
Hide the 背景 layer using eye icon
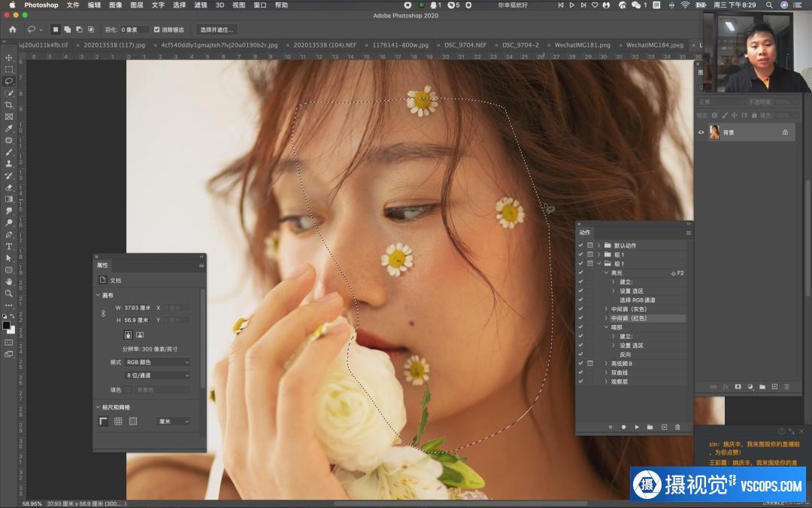point(701,132)
